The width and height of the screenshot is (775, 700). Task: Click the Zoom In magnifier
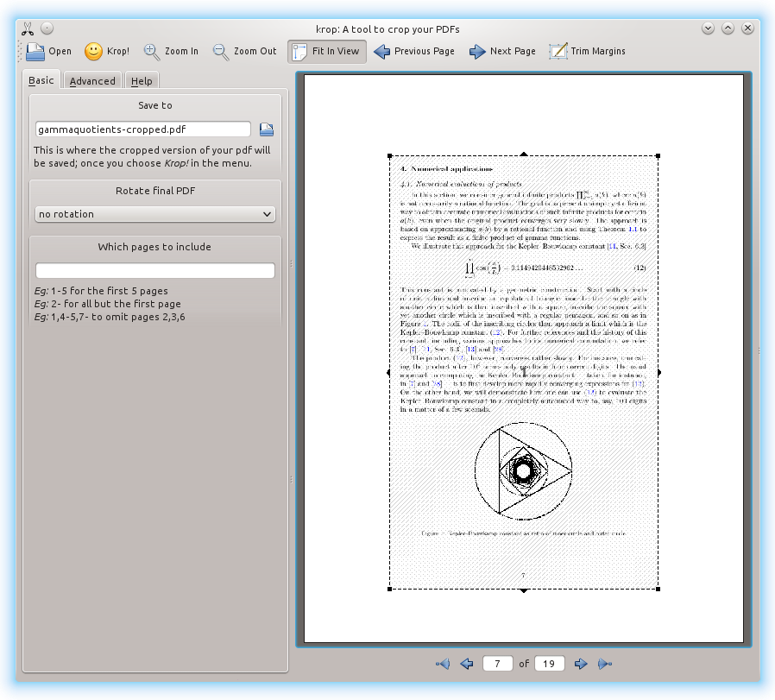[x=171, y=52]
